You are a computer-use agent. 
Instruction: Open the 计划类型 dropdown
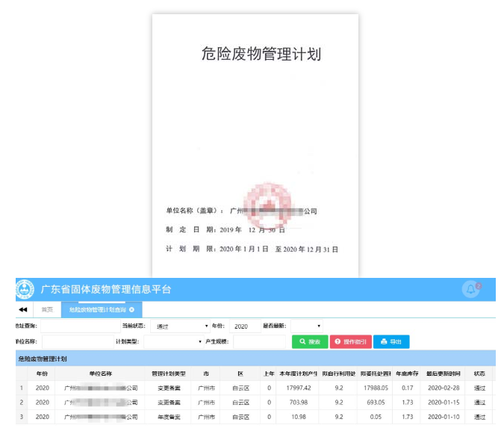point(173,341)
